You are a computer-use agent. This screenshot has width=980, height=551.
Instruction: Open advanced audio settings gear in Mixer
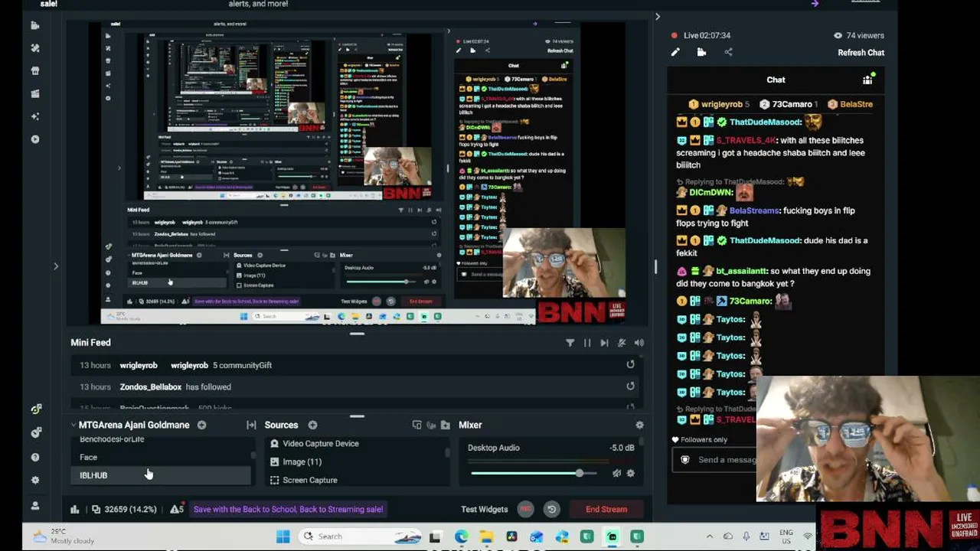point(639,425)
